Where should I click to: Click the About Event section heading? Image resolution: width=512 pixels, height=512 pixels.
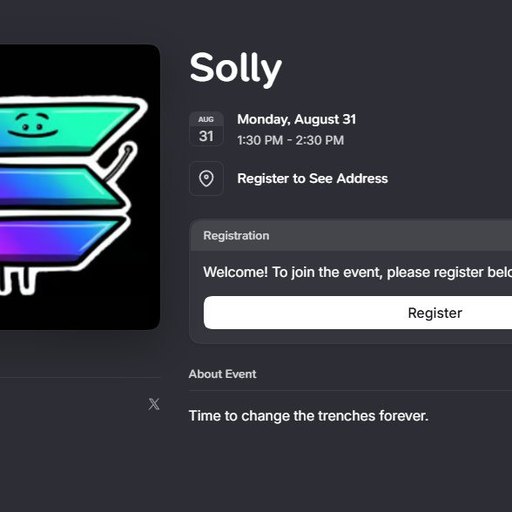coord(222,374)
